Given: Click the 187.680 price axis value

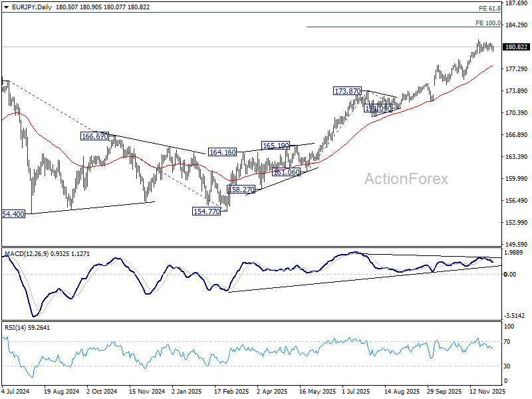Looking at the screenshot, I should (517, 3).
